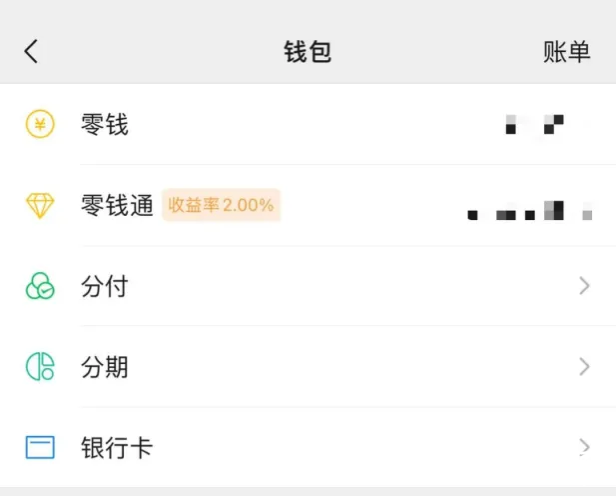Tap the 收益率 2.00% badge

coord(221,205)
